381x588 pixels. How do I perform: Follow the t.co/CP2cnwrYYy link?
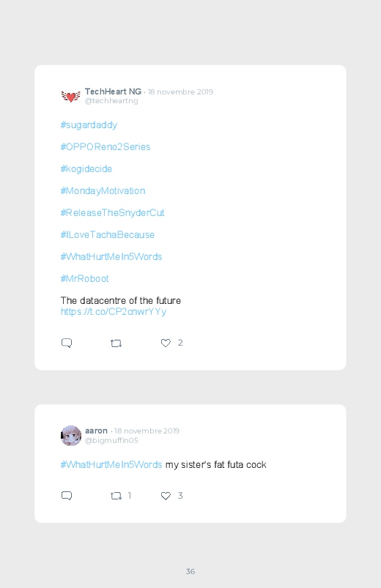[x=114, y=312]
